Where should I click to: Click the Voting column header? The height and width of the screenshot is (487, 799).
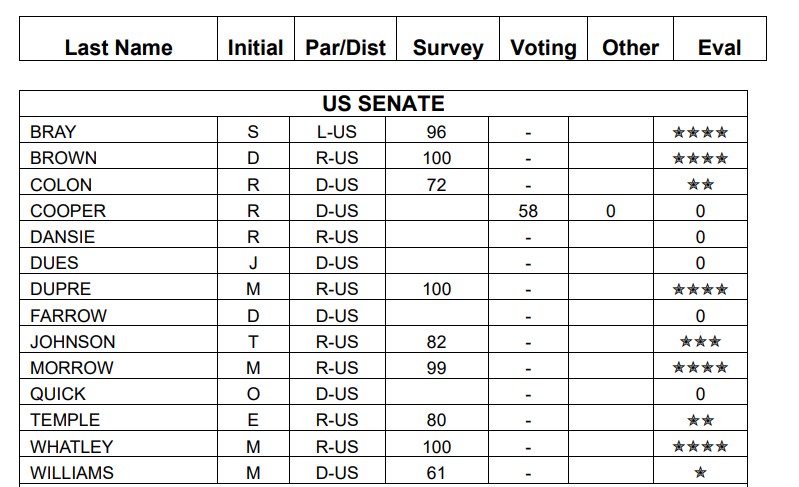[543, 47]
